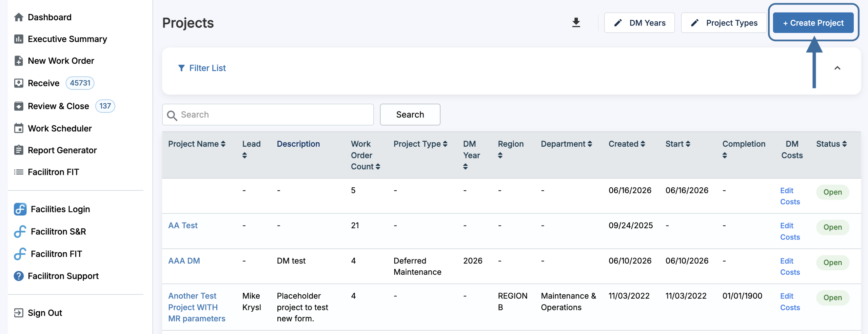Click the Facilitron FIT list icon
Image resolution: width=868 pixels, height=334 pixels.
(x=19, y=172)
